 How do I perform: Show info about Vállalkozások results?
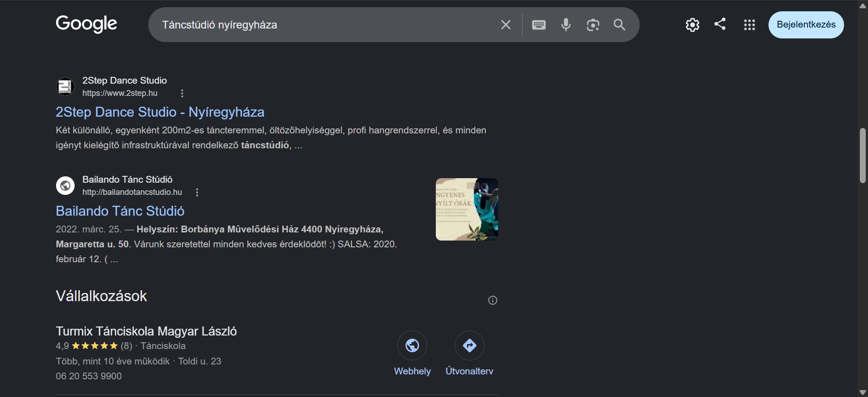tap(493, 300)
